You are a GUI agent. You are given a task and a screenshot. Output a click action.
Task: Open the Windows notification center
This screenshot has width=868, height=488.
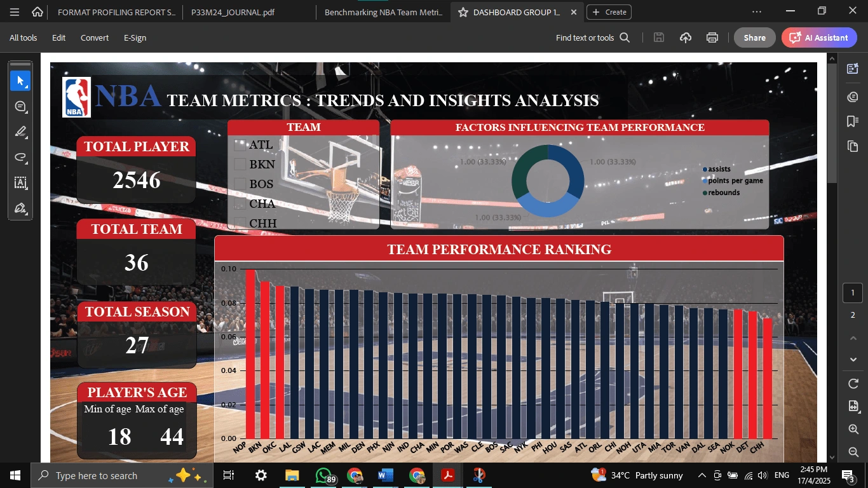point(848,475)
